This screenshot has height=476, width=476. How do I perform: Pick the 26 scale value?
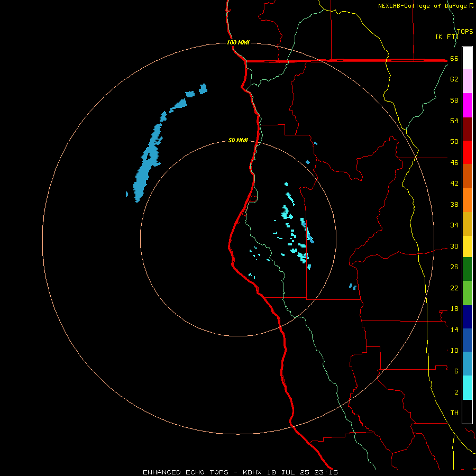(x=454, y=267)
